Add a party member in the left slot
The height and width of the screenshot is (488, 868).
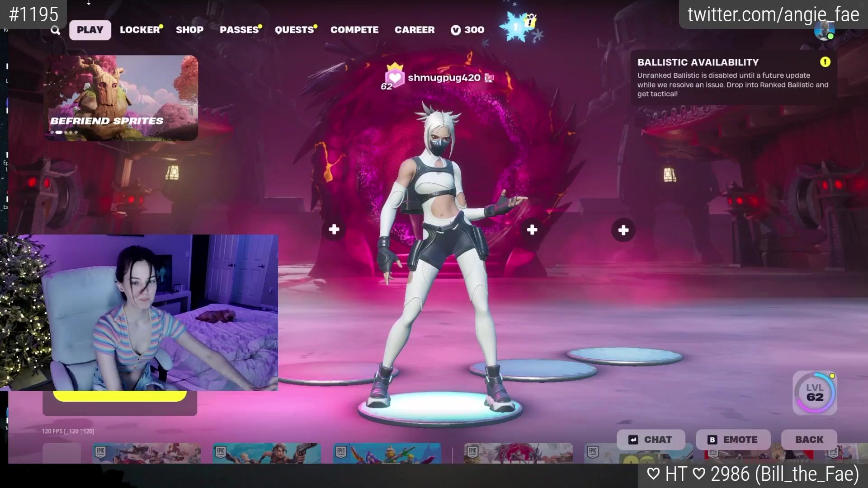point(334,230)
